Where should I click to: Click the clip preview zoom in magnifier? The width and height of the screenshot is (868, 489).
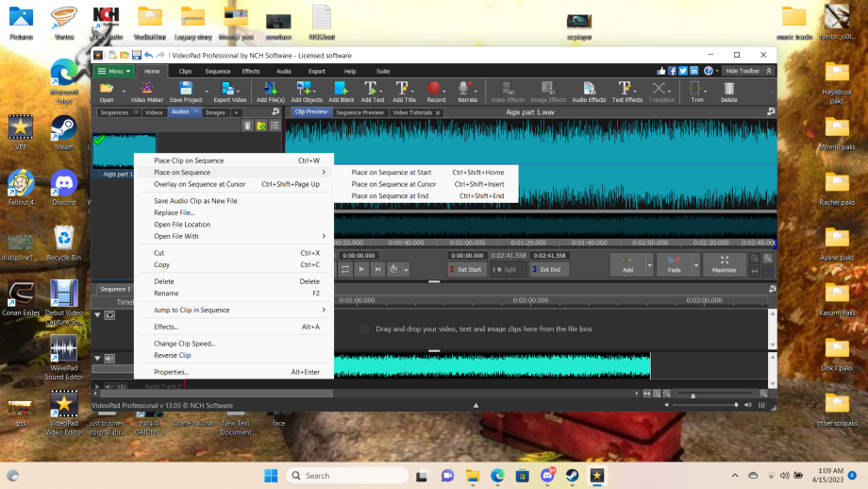(767, 258)
